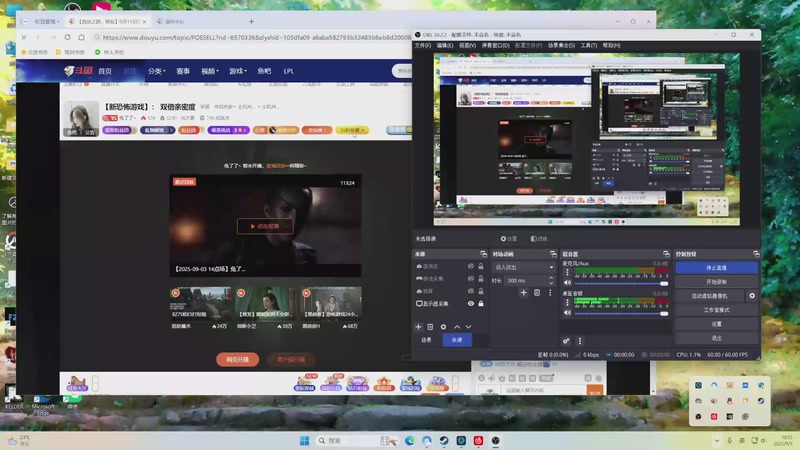800x450 pixels.
Task: Open 麦克风/Aux channel options menu
Action: [x=567, y=273]
